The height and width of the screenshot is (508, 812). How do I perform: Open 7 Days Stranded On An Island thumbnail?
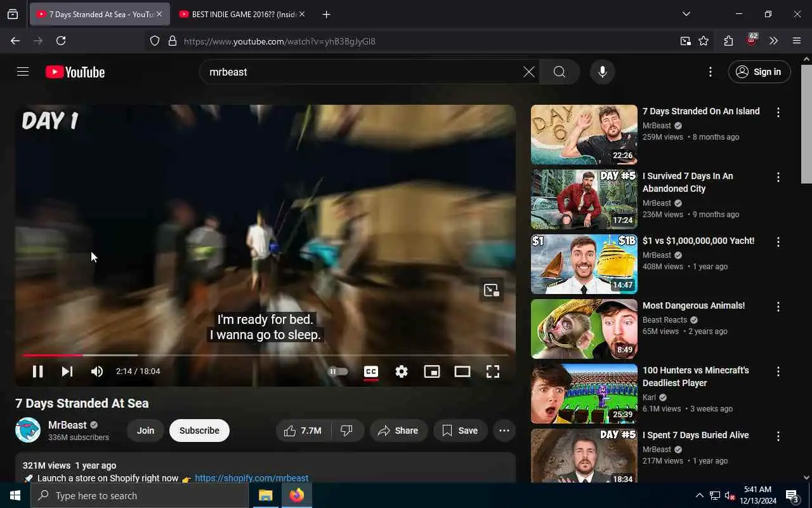click(x=584, y=135)
